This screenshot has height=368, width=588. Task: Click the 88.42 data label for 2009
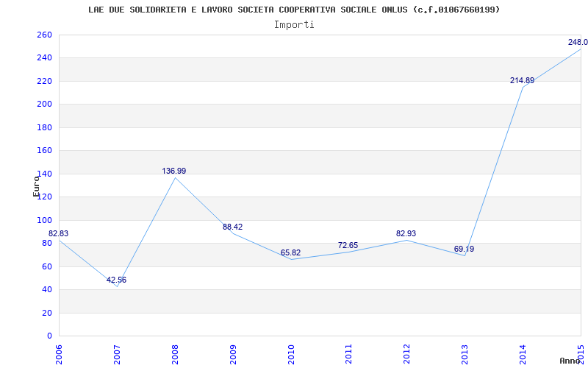click(x=232, y=227)
